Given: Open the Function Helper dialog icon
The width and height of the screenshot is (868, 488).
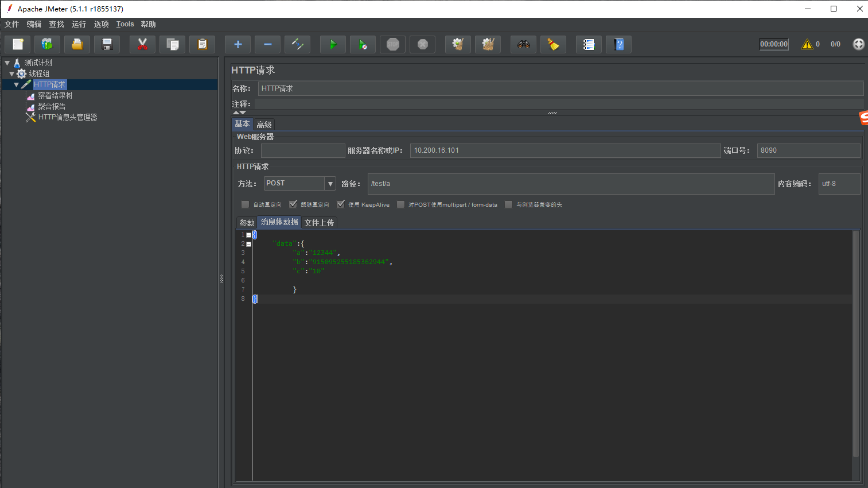Looking at the screenshot, I should pos(589,44).
